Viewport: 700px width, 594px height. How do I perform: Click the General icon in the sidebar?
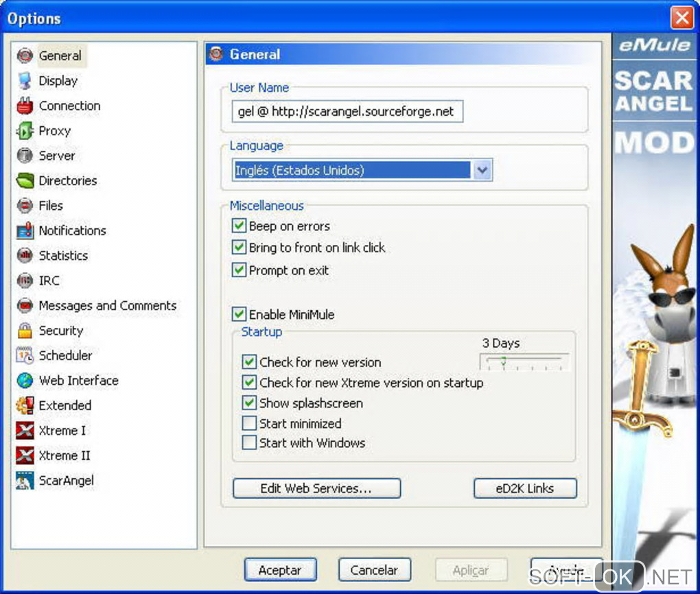(x=25, y=56)
